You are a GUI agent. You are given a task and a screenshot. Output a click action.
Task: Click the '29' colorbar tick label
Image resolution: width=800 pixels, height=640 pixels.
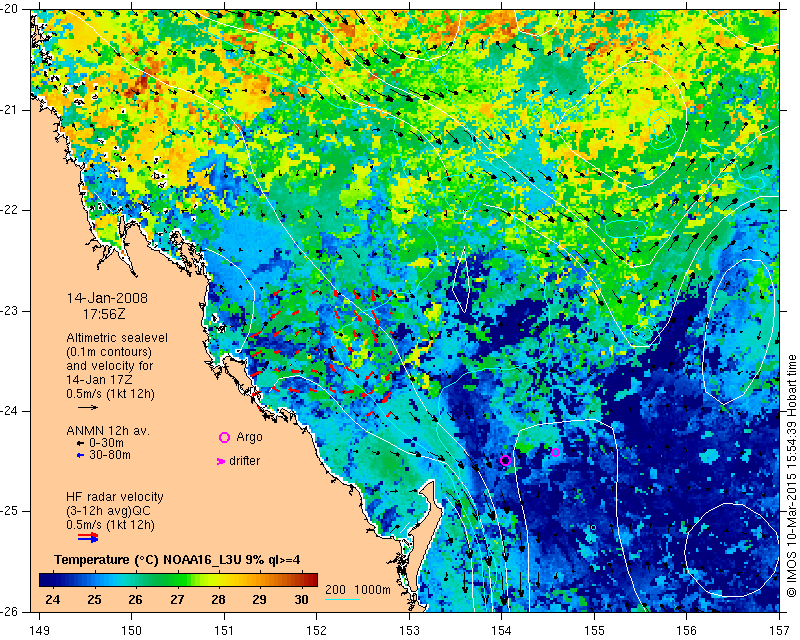260,600
